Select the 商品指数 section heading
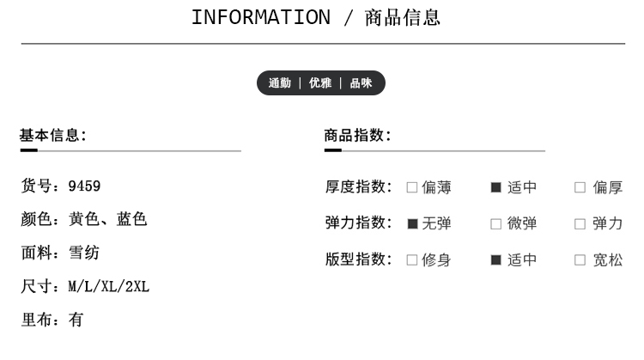The image size is (644, 360). coord(357,135)
